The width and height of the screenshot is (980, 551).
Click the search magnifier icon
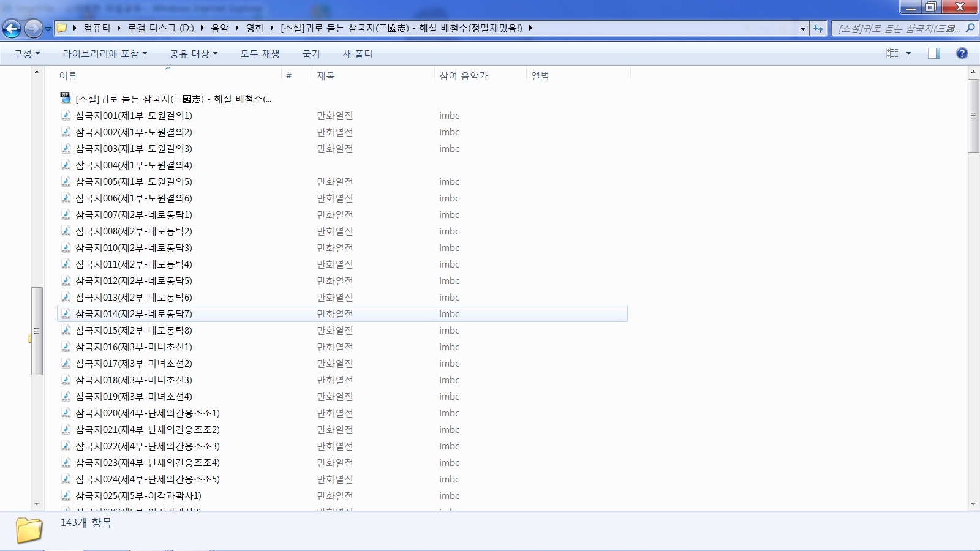point(970,28)
